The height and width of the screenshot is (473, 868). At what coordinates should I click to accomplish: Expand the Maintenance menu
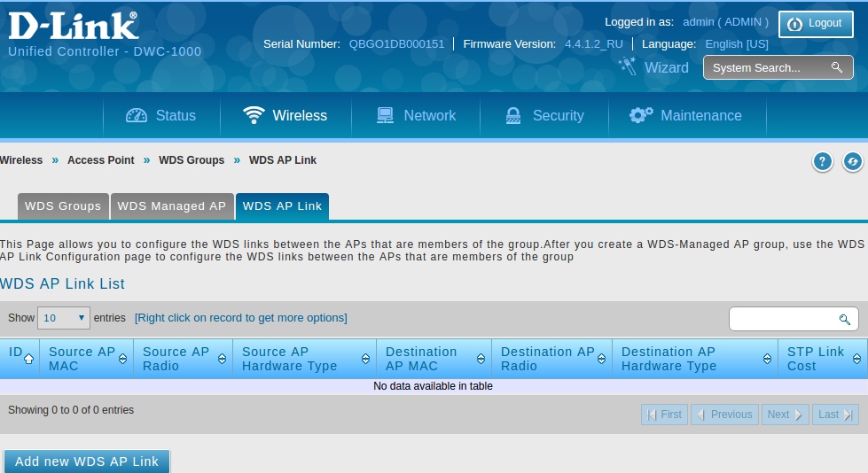pyautogui.click(x=685, y=115)
